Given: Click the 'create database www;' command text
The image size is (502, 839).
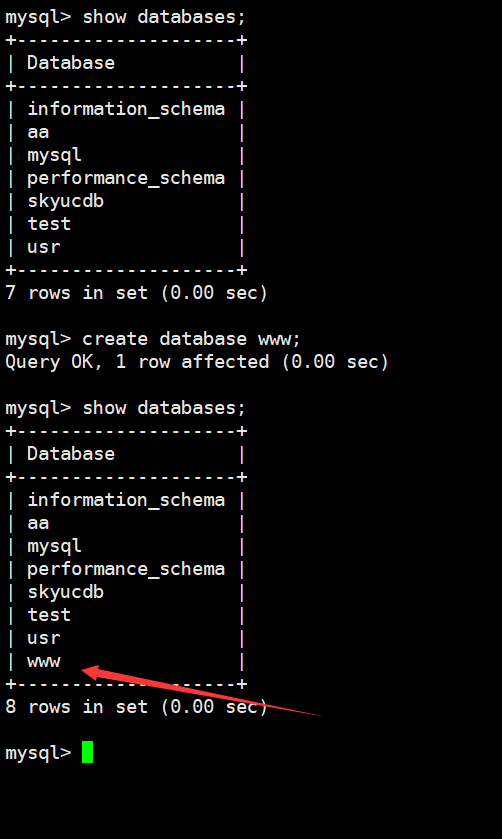Looking at the screenshot, I should (x=192, y=339).
